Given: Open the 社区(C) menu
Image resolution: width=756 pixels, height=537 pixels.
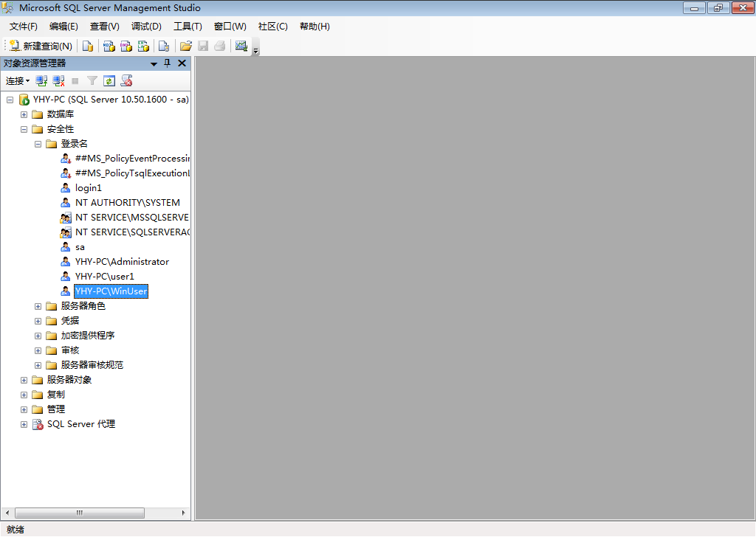Looking at the screenshot, I should 273,27.
